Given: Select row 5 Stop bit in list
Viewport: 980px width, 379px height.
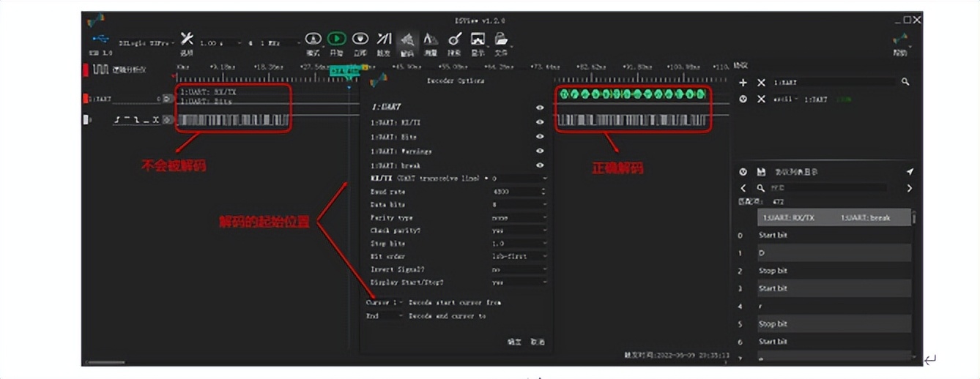Looking at the screenshot, I should (x=834, y=323).
